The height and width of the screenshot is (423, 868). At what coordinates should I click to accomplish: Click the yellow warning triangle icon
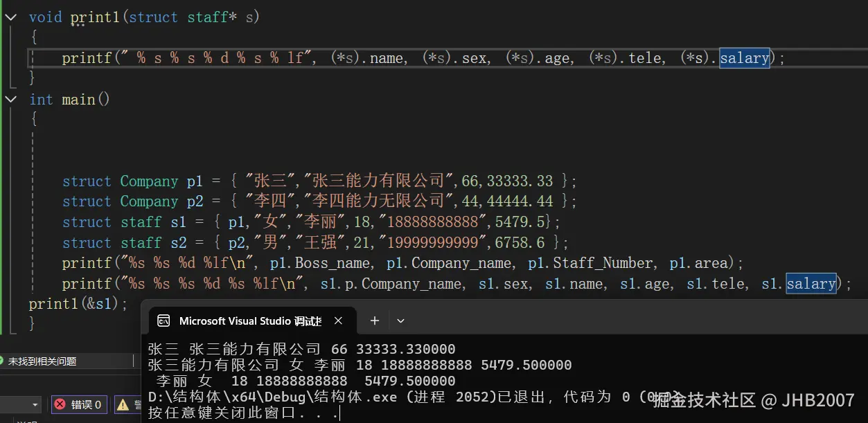[122, 404]
